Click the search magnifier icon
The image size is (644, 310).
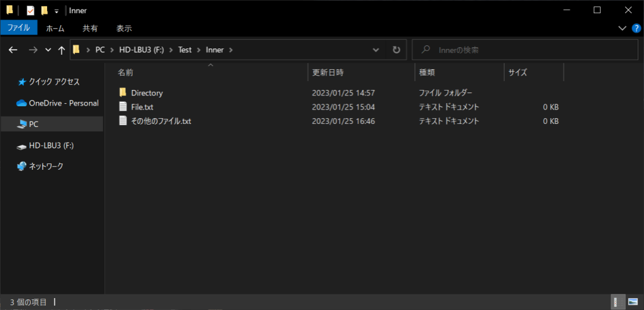pos(426,50)
